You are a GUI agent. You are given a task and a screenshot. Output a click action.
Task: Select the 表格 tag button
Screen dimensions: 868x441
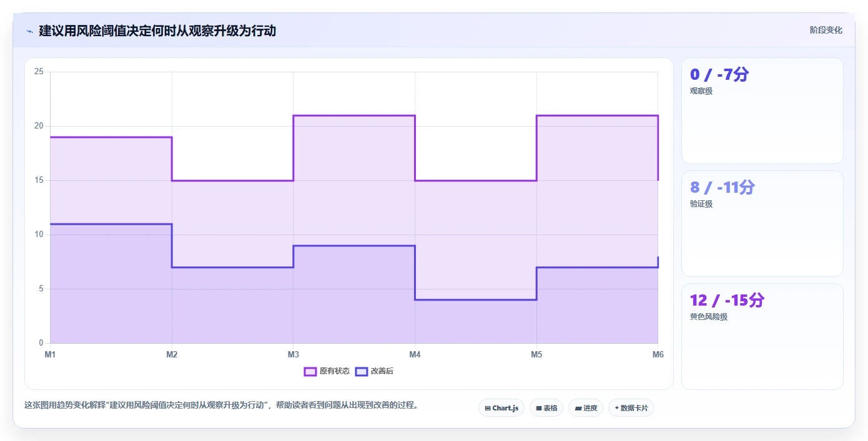point(546,408)
